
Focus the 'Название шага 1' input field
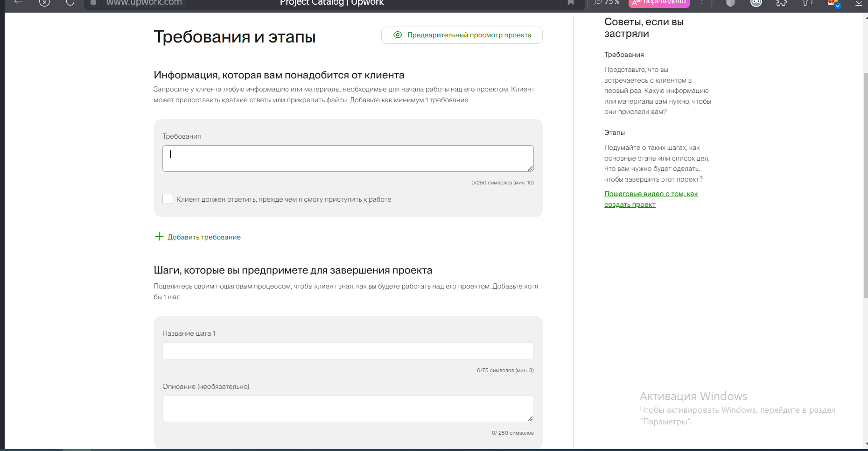tap(348, 351)
